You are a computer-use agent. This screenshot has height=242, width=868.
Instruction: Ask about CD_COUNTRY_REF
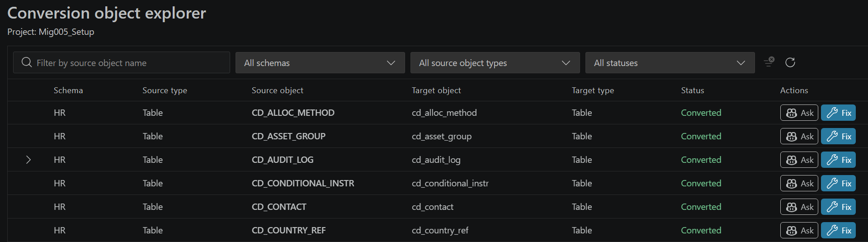799,230
